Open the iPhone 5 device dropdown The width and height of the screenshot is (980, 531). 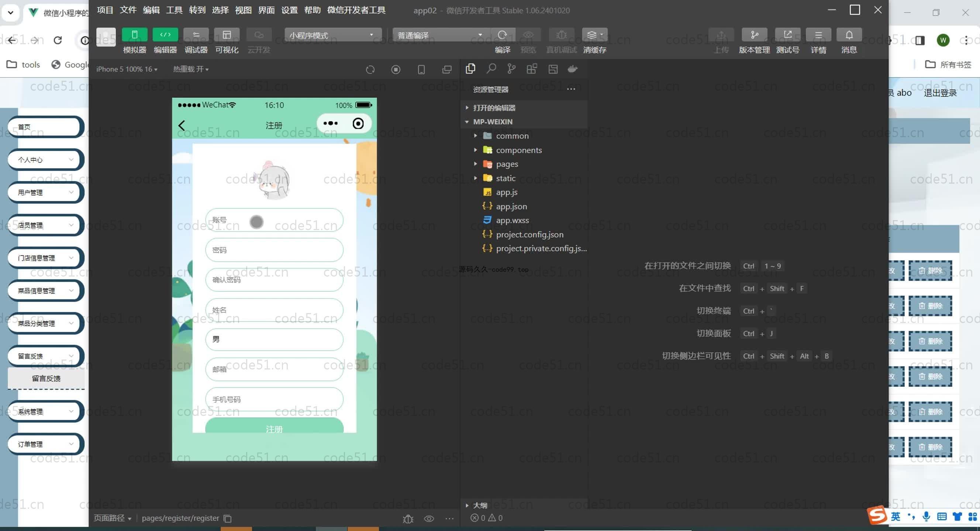127,69
